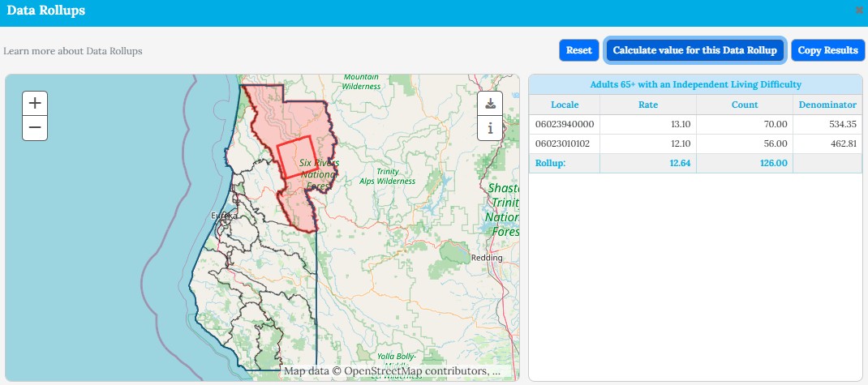This screenshot has width=868, height=385.
Task: Open the map info button
Action: pos(491,128)
